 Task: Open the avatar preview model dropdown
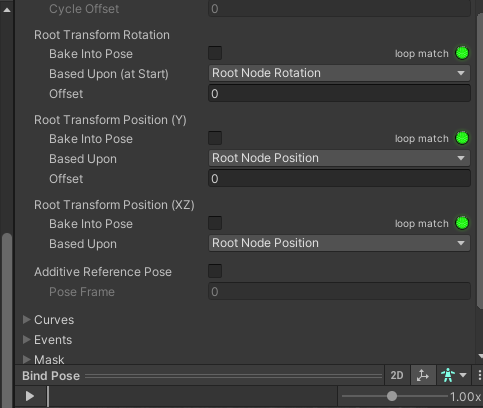point(453,376)
